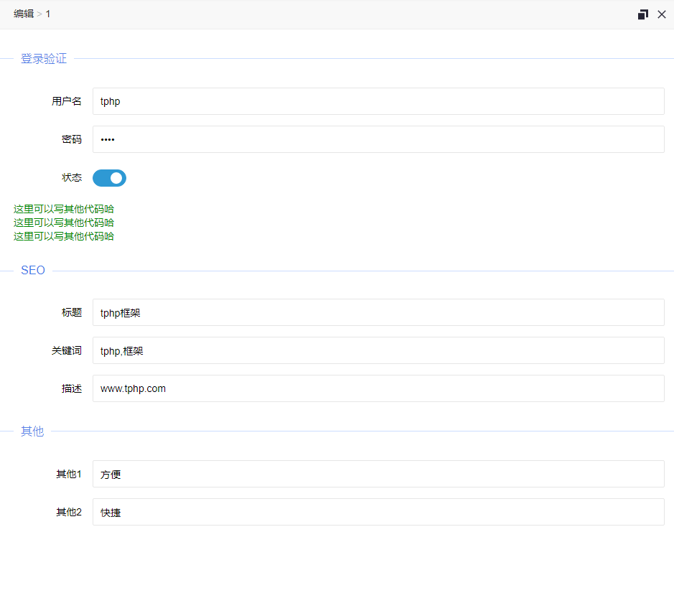The image size is (674, 616).
Task: Close the edit dialog with X icon
Action: (x=662, y=14)
